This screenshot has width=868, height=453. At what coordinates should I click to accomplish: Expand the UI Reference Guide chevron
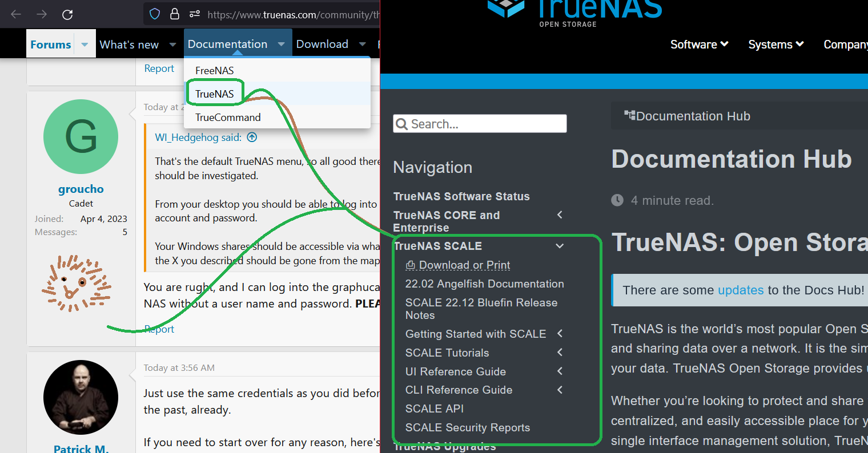pyautogui.click(x=560, y=371)
